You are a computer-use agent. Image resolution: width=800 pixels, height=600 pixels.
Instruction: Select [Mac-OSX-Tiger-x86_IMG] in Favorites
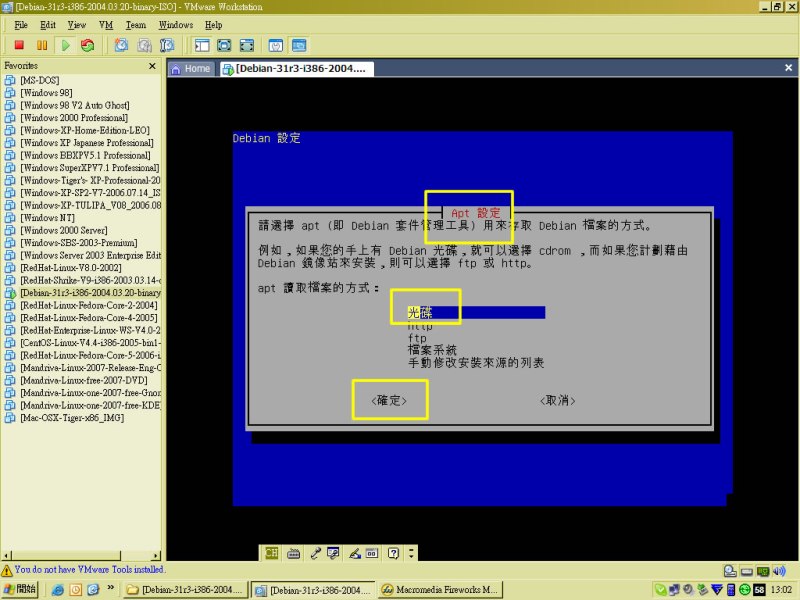point(72,418)
